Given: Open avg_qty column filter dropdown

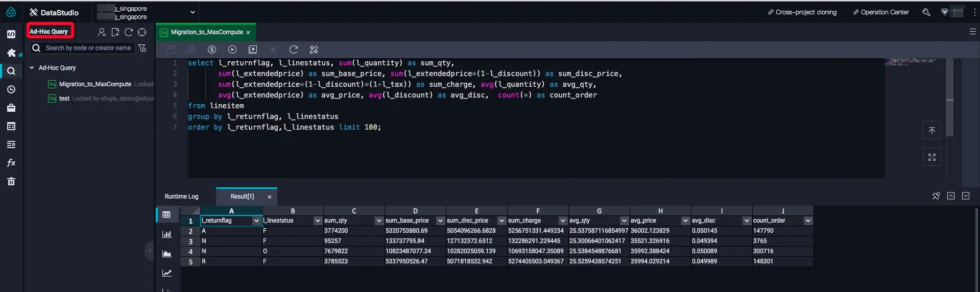Looking at the screenshot, I should tap(624, 221).
